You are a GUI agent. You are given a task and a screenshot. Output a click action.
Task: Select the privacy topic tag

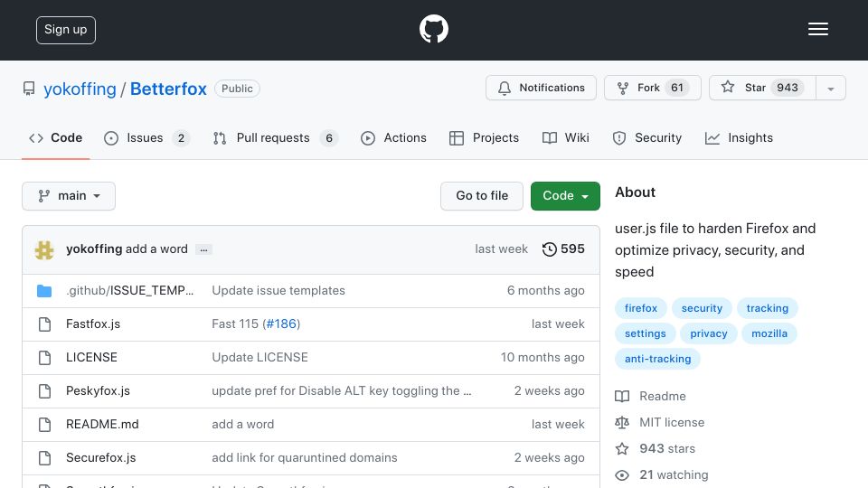pos(709,333)
